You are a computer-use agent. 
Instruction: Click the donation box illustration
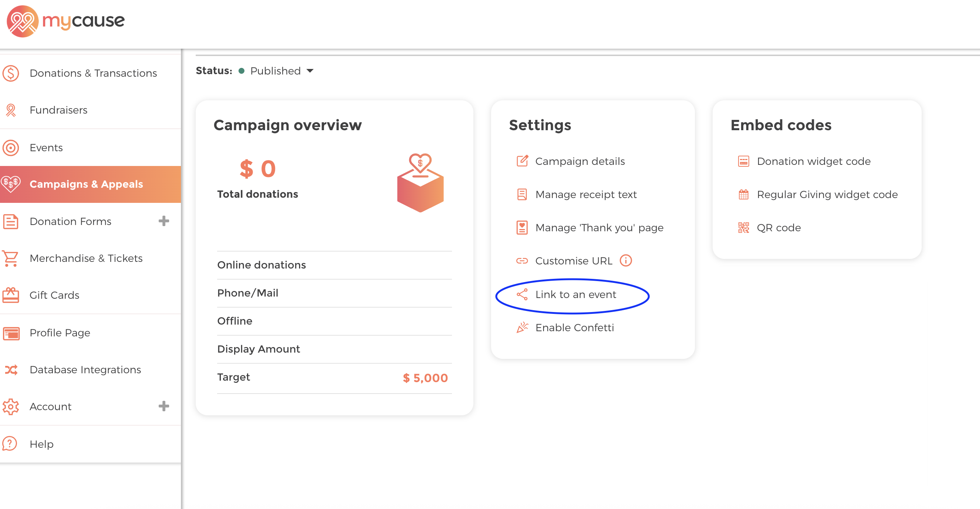[420, 183]
